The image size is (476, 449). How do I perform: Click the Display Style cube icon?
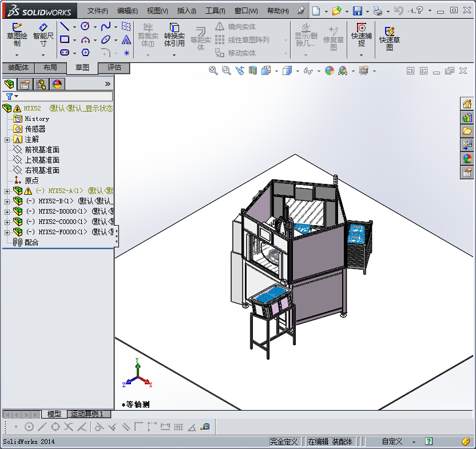(287, 71)
